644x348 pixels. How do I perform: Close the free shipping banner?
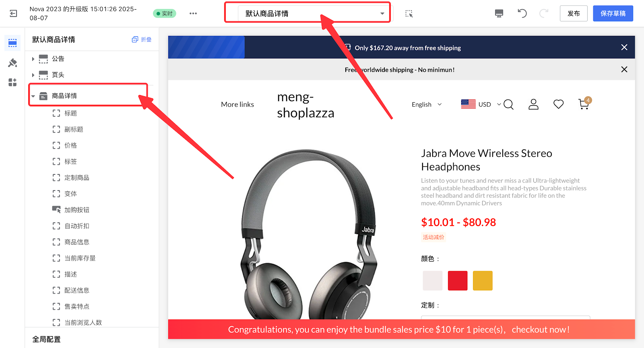[x=624, y=47]
